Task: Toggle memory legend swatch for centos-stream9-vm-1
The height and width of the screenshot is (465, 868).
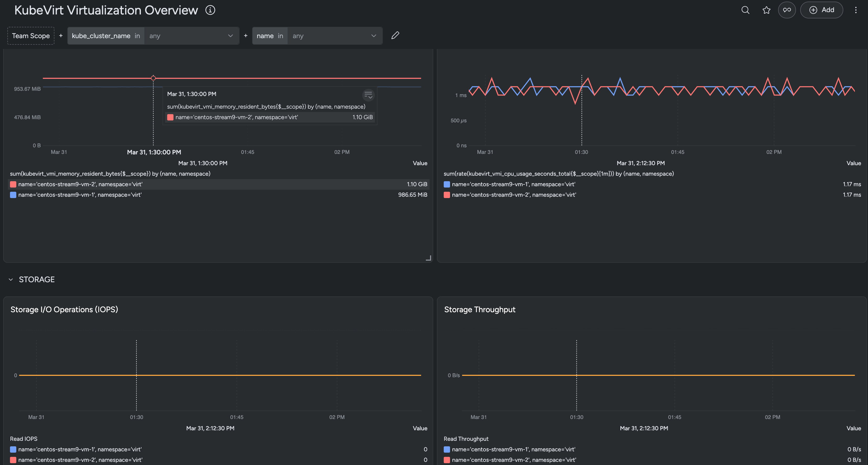Action: pos(13,195)
